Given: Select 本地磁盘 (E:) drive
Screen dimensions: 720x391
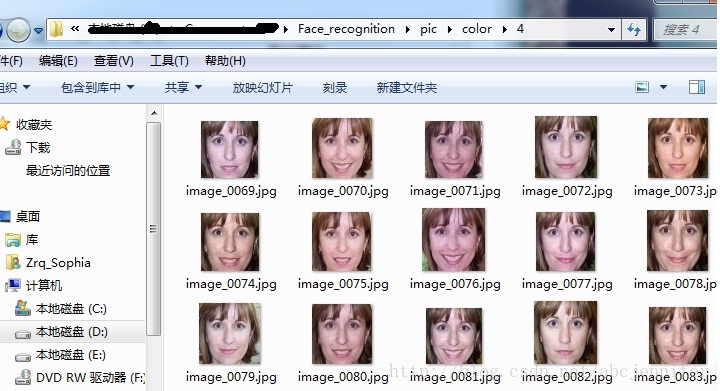Looking at the screenshot, I should click(x=71, y=354).
